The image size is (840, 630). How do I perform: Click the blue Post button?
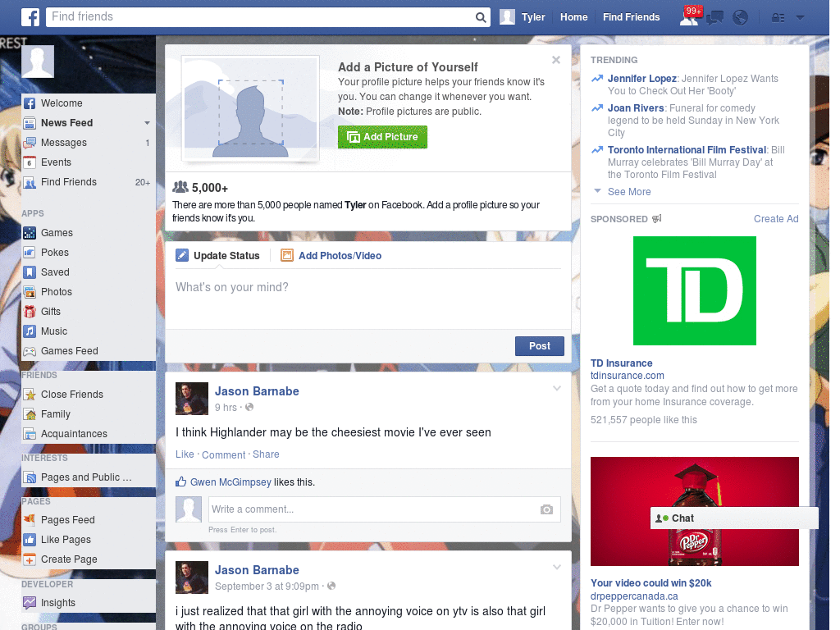[x=540, y=346]
